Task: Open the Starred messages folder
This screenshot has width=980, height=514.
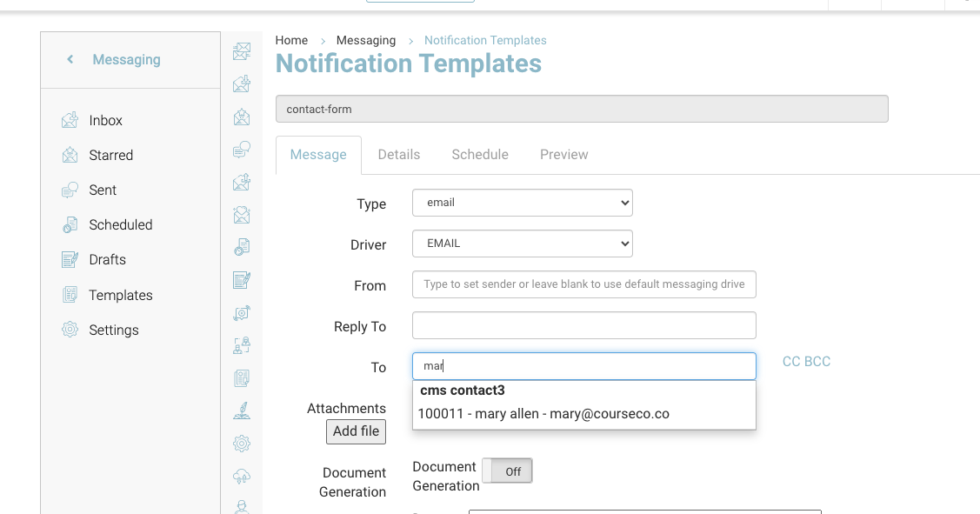Action: [x=110, y=155]
